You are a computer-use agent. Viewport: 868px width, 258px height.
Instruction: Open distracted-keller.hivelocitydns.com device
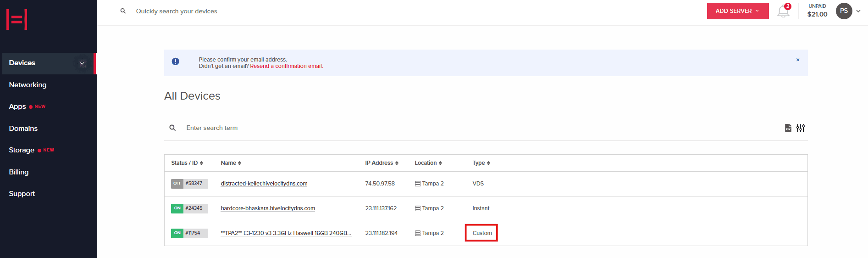[264, 184]
